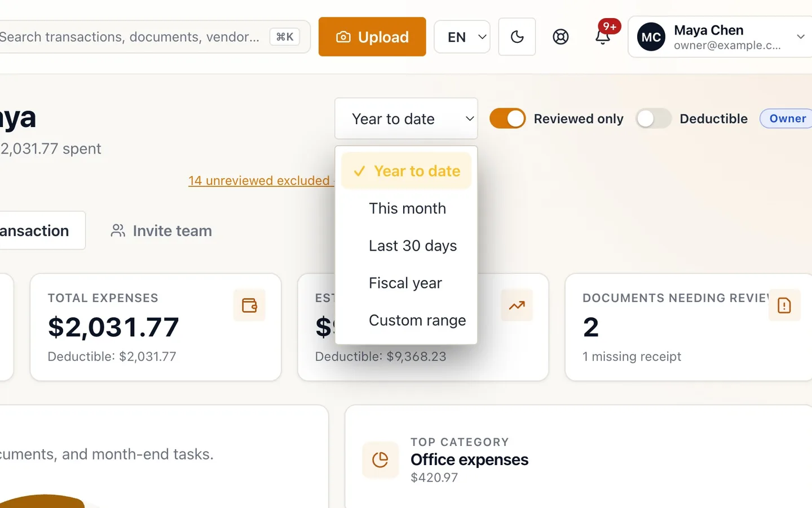Screen dimensions: 812x508
Task: Click the people icon beside Invite team
Action: click(x=118, y=230)
